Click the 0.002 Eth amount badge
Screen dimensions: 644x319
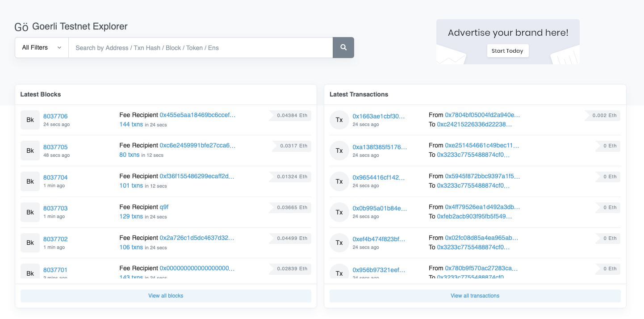[602, 115]
